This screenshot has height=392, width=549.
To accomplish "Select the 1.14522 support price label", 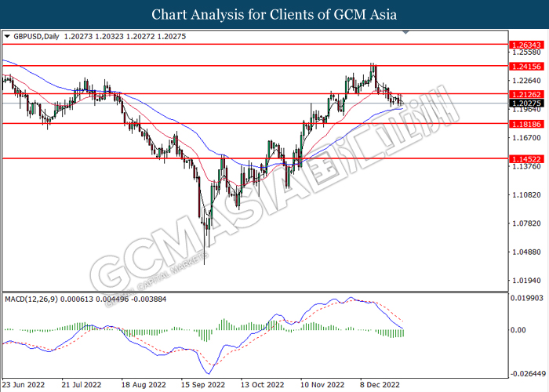I will (526, 159).
